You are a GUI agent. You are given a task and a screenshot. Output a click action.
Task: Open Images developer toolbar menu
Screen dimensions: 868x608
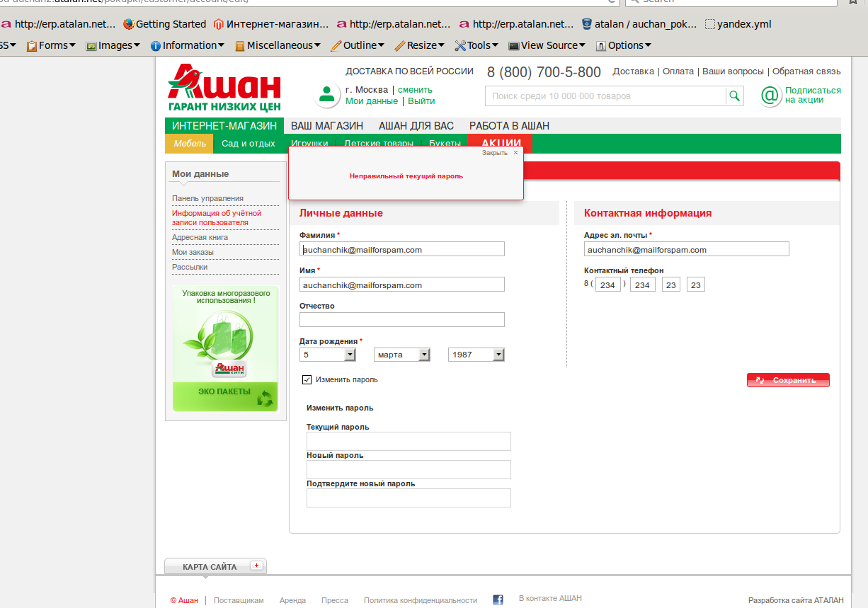click(x=114, y=45)
